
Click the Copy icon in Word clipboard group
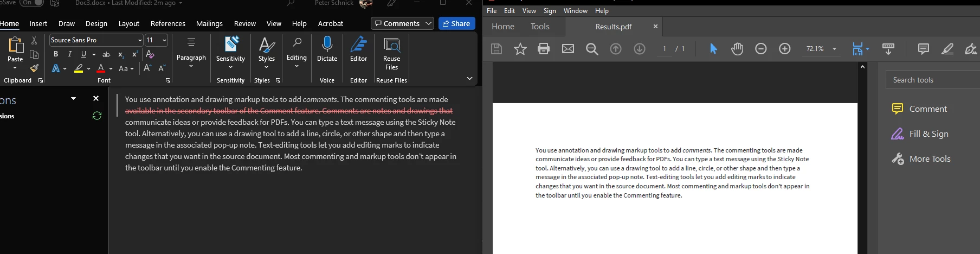pos(34,54)
